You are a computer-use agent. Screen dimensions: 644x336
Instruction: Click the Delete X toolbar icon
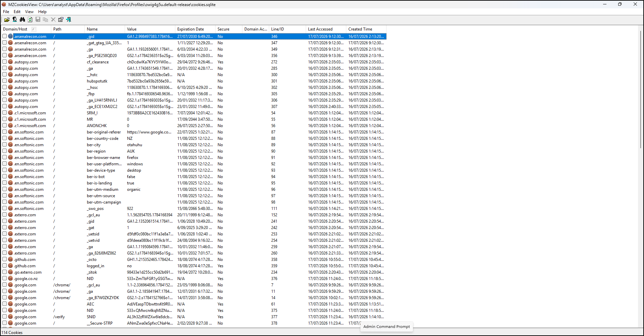[53, 19]
